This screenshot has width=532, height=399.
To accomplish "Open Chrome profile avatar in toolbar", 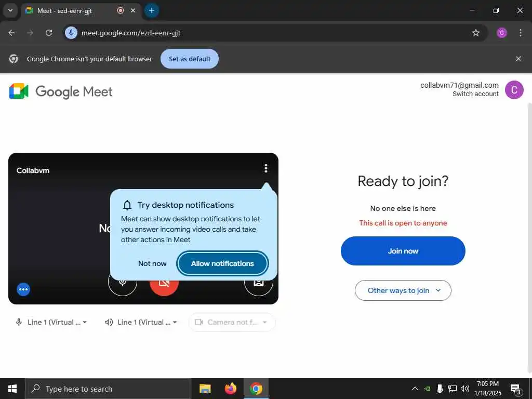I will point(502,33).
